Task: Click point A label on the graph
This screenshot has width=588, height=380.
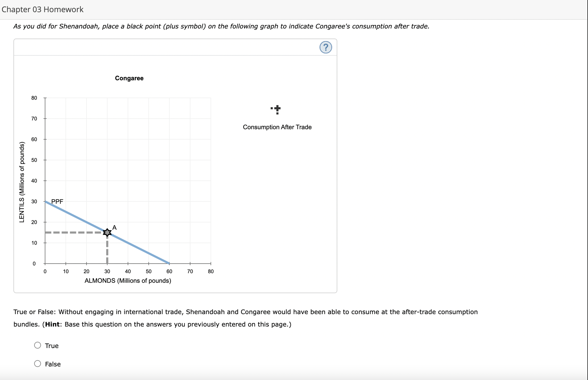Action: coord(114,227)
